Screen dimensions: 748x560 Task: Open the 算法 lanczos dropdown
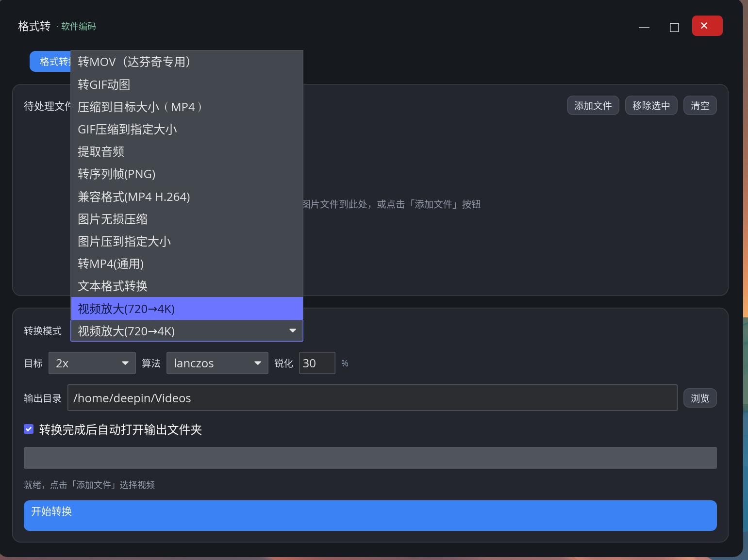click(x=217, y=363)
